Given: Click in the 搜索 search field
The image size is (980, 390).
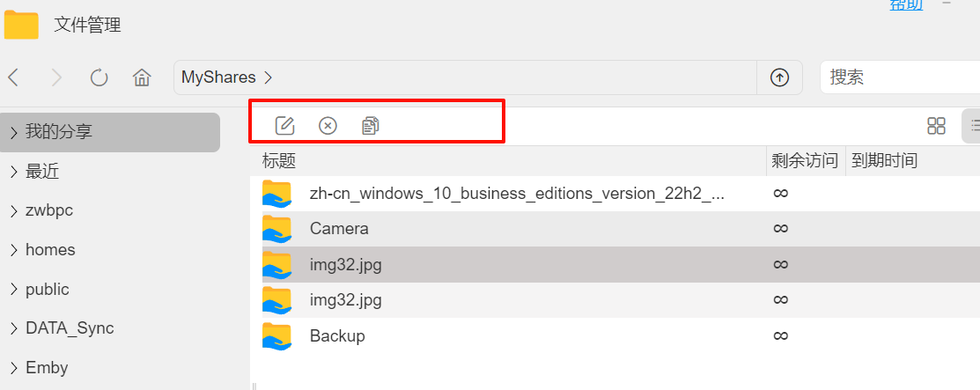Looking at the screenshot, I should pyautogui.click(x=898, y=77).
